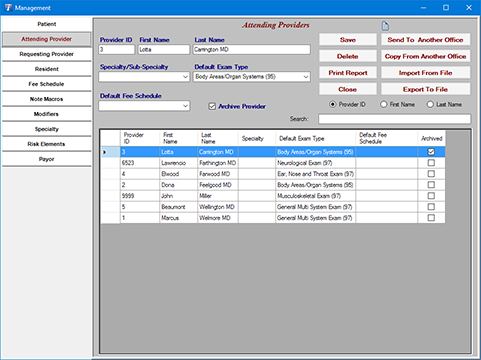Image resolution: width=481 pixels, height=360 pixels.
Task: Check Archived box for John Miller
Action: coord(431,196)
